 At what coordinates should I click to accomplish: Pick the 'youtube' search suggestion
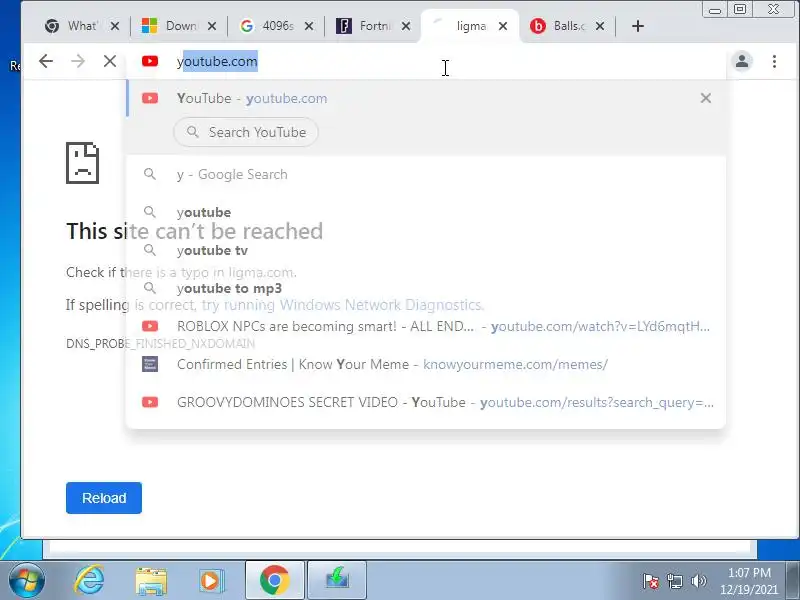tap(426, 212)
